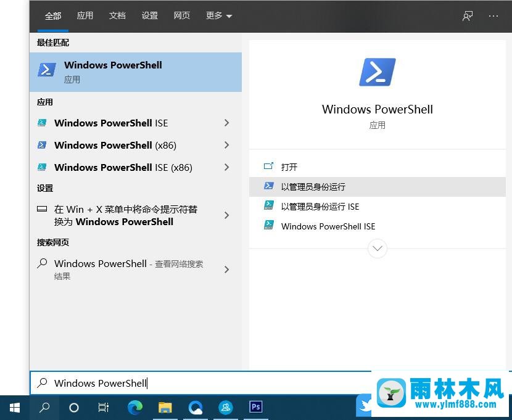Click the PowerShell icon beside 以管理员身份运行

[x=269, y=186]
